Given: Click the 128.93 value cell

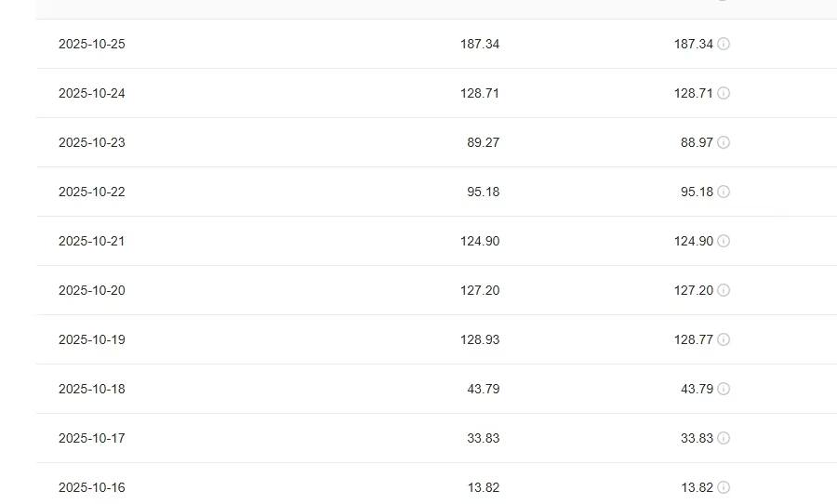Looking at the screenshot, I should click(x=479, y=339).
